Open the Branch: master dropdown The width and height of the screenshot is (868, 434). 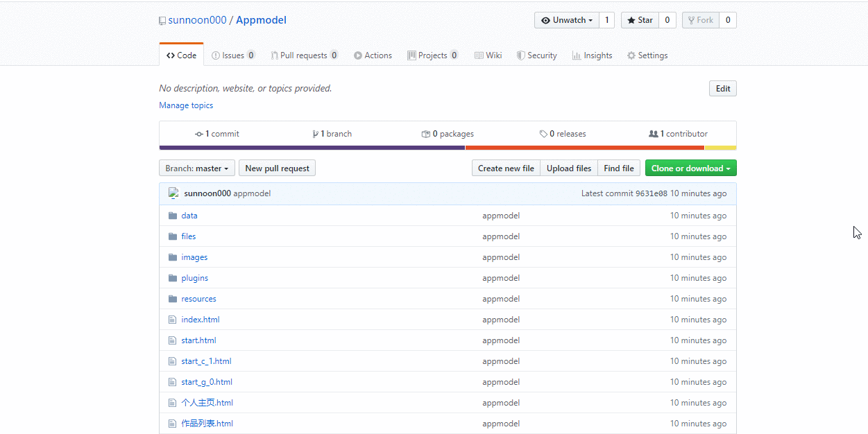point(197,168)
